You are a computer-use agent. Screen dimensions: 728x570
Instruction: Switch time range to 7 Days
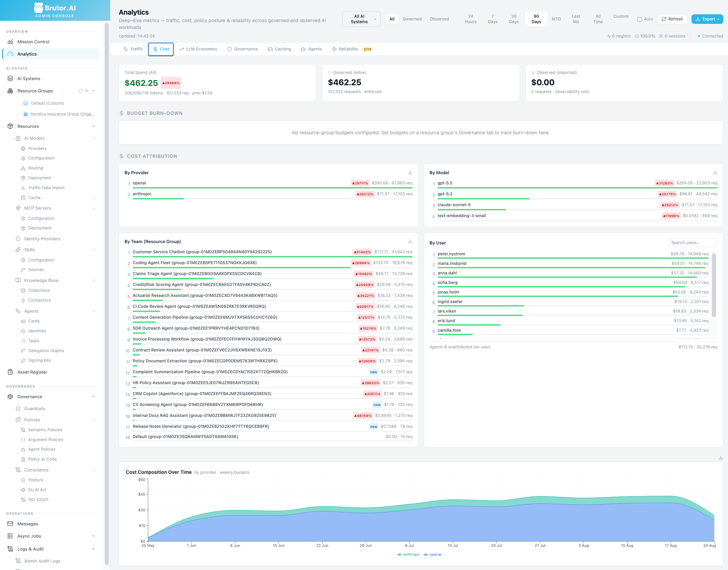[x=493, y=19]
